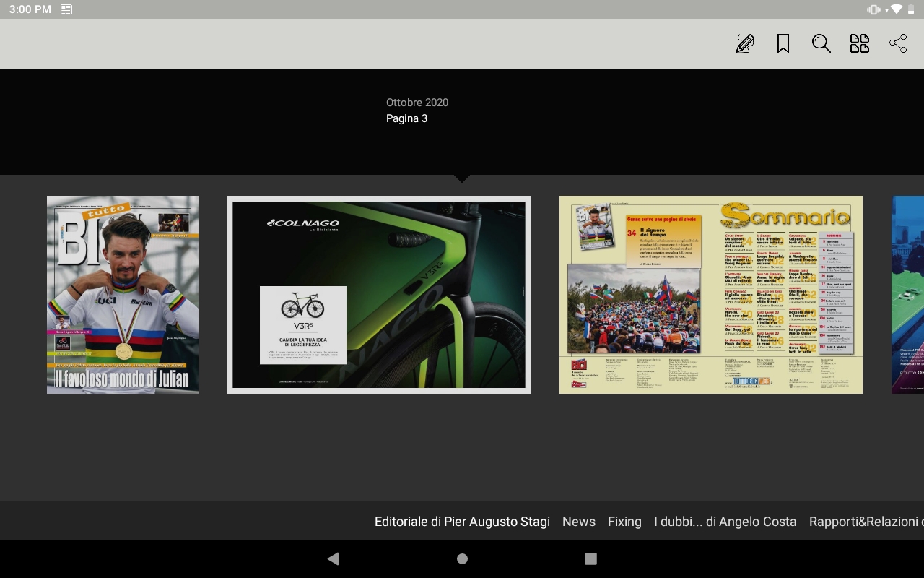Open the tuttoBICI cover page thumbnail

click(x=123, y=295)
